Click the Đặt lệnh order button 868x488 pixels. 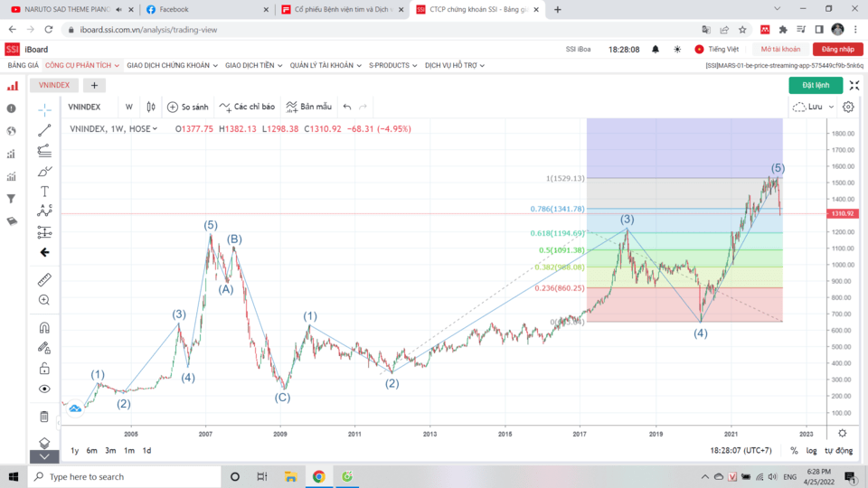click(x=816, y=85)
